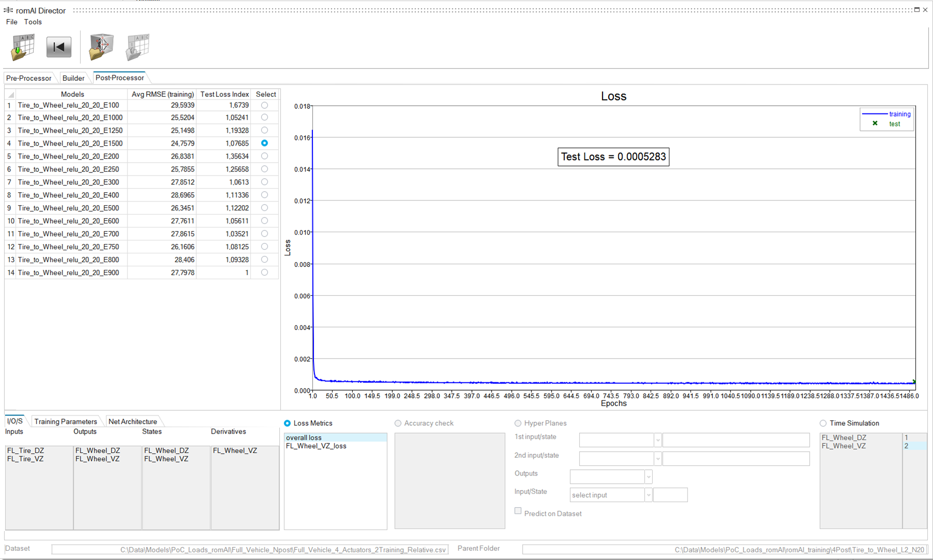The width and height of the screenshot is (933, 560).
Task: Open the select input combo box
Action: pos(648,495)
